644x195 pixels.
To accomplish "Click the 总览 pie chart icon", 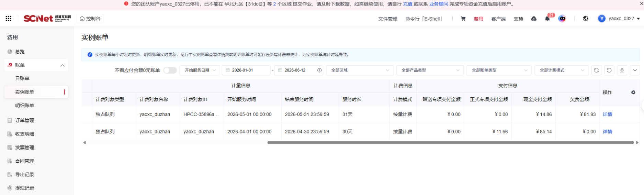I will tap(10, 52).
